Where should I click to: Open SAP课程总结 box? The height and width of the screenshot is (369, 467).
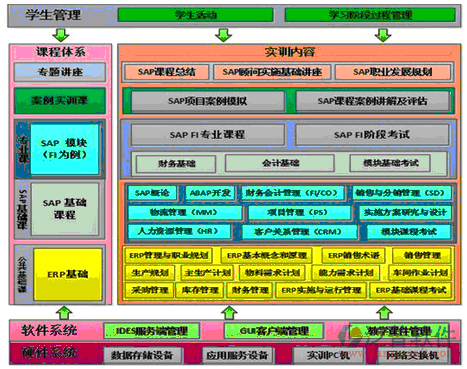tap(166, 72)
